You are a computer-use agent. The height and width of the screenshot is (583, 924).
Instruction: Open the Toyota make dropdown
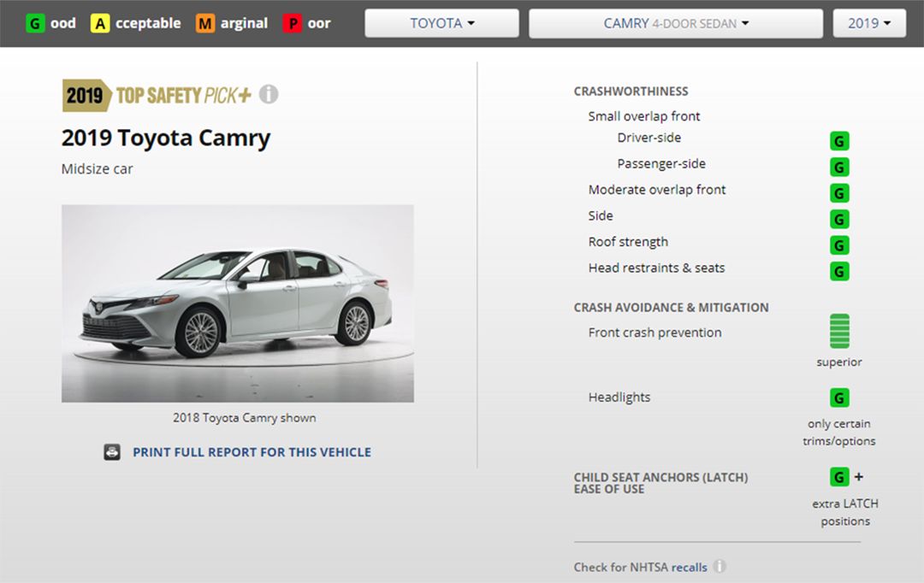(x=441, y=23)
